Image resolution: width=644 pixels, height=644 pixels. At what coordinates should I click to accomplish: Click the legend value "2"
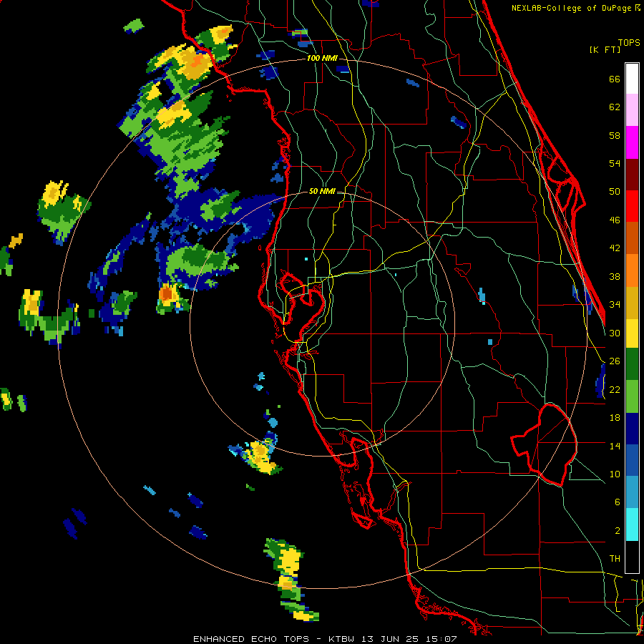click(618, 530)
